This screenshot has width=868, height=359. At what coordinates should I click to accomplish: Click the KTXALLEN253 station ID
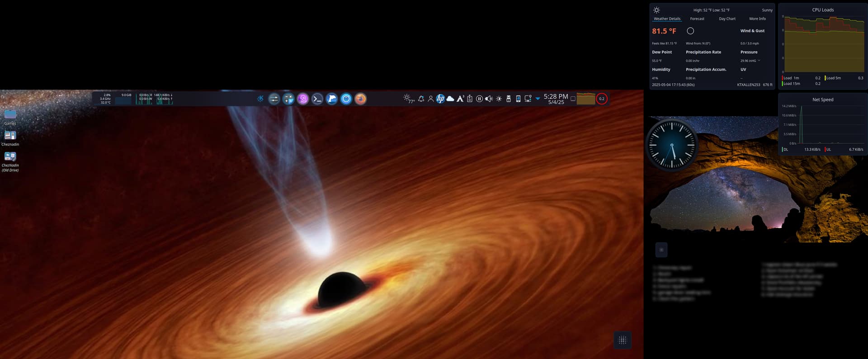pyautogui.click(x=748, y=85)
